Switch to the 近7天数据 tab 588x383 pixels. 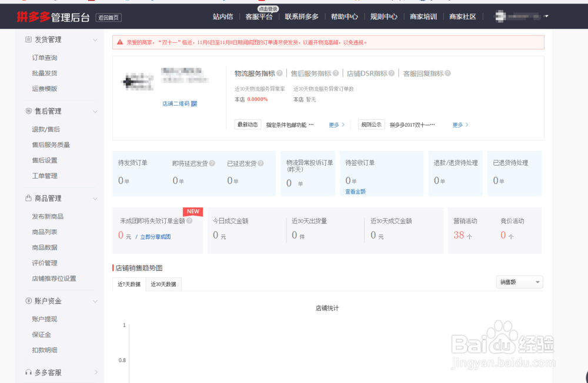point(129,284)
